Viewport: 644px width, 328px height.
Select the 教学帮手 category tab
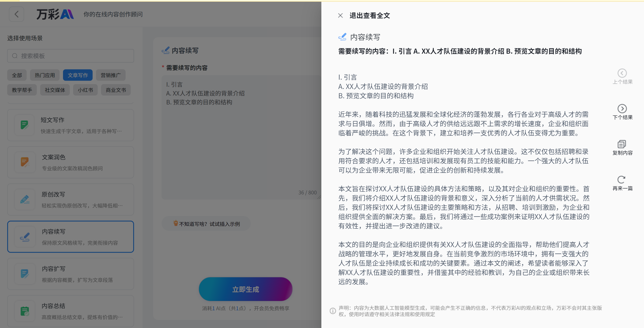click(22, 90)
